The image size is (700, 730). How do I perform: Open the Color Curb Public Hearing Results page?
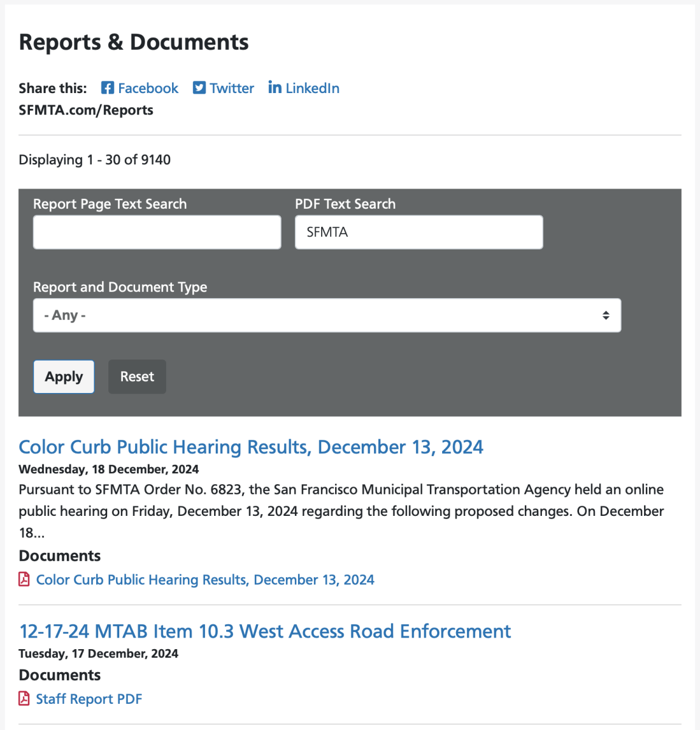click(x=251, y=447)
